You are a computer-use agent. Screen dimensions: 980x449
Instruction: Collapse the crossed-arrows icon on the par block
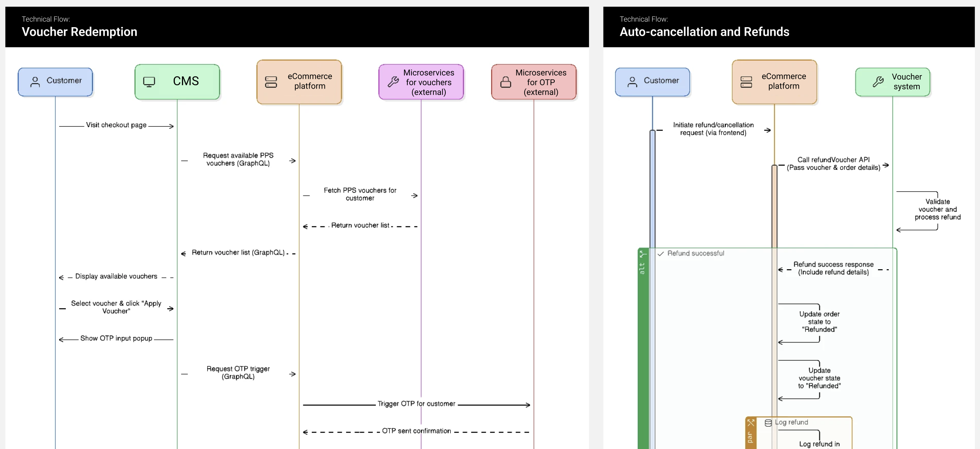point(751,423)
